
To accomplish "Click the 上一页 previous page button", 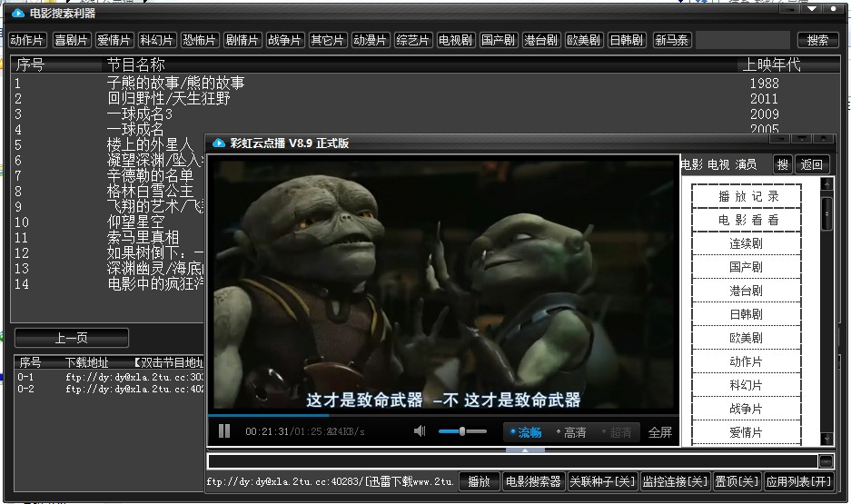I will (x=72, y=338).
